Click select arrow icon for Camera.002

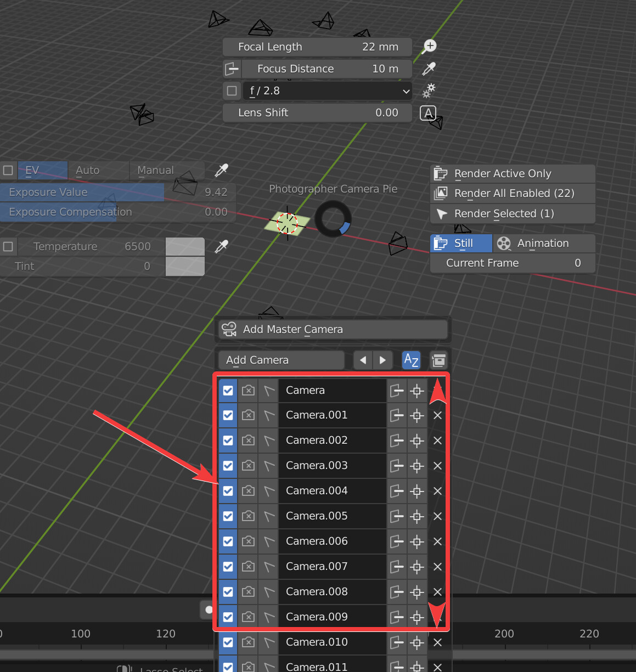tap(268, 441)
